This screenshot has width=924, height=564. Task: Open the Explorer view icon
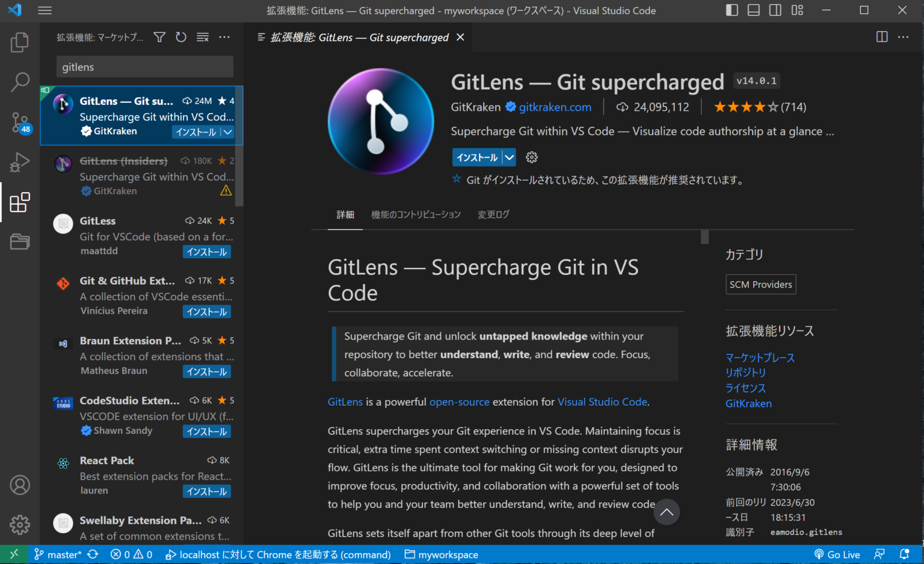[20, 42]
